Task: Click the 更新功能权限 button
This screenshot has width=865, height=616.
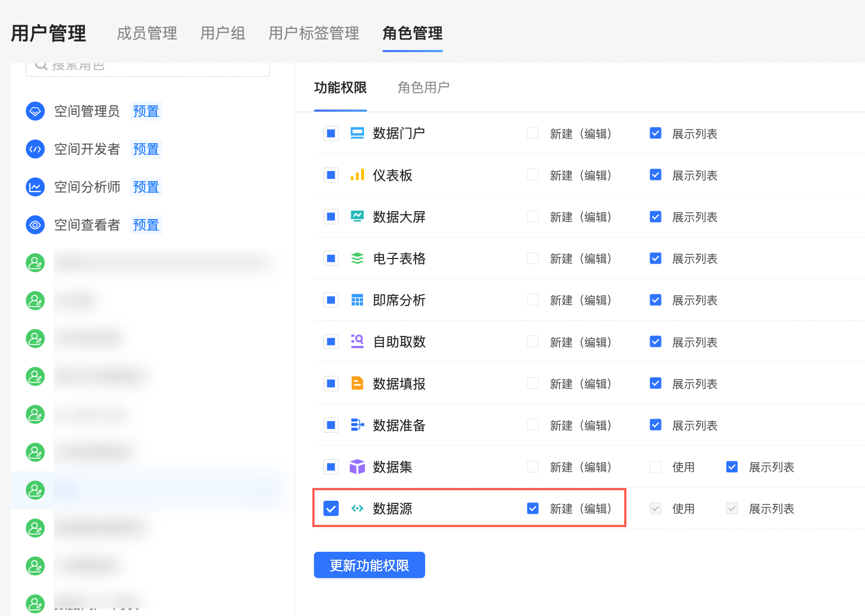Action: pyautogui.click(x=369, y=565)
